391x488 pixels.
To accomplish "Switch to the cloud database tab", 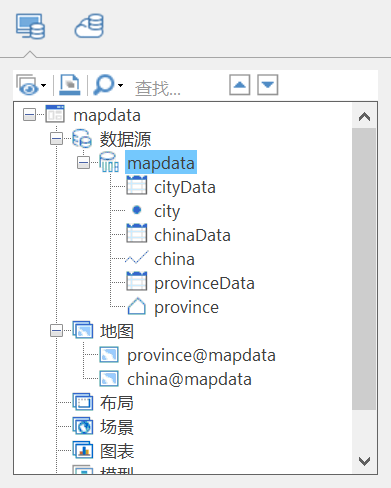I will (x=89, y=26).
